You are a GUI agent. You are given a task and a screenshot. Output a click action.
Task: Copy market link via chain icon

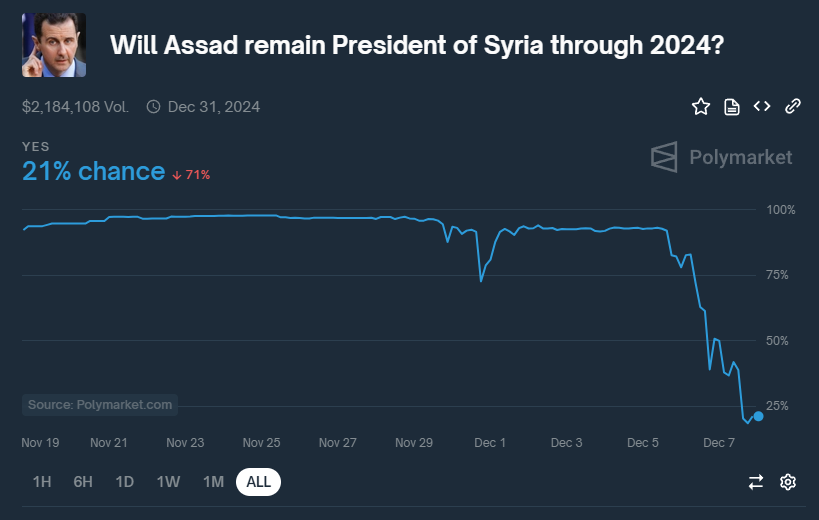click(793, 106)
